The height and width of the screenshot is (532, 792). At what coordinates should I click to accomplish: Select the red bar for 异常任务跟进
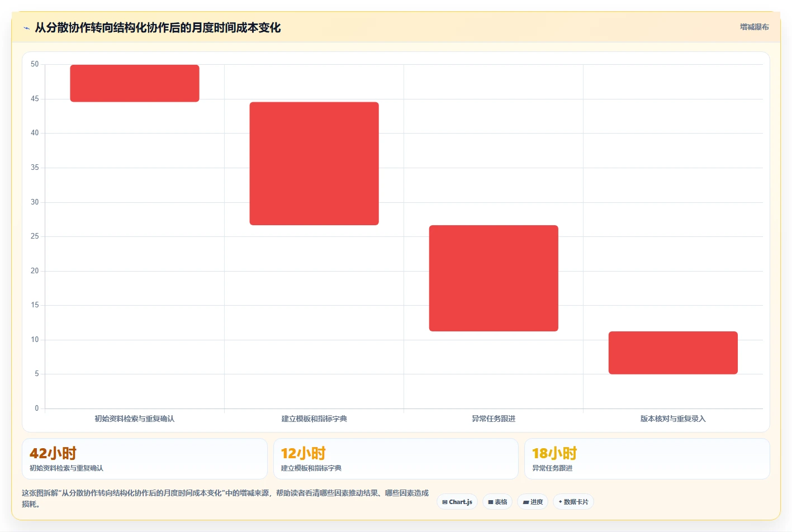pyautogui.click(x=494, y=278)
